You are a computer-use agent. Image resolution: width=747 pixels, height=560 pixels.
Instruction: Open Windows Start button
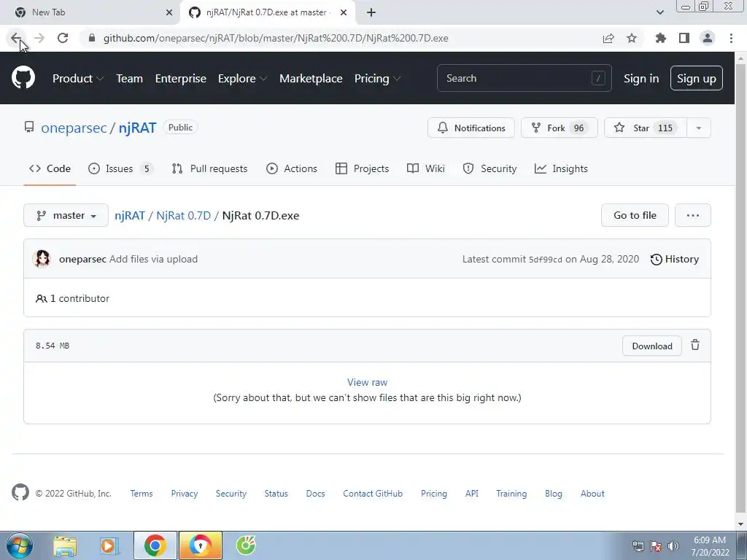(x=20, y=545)
